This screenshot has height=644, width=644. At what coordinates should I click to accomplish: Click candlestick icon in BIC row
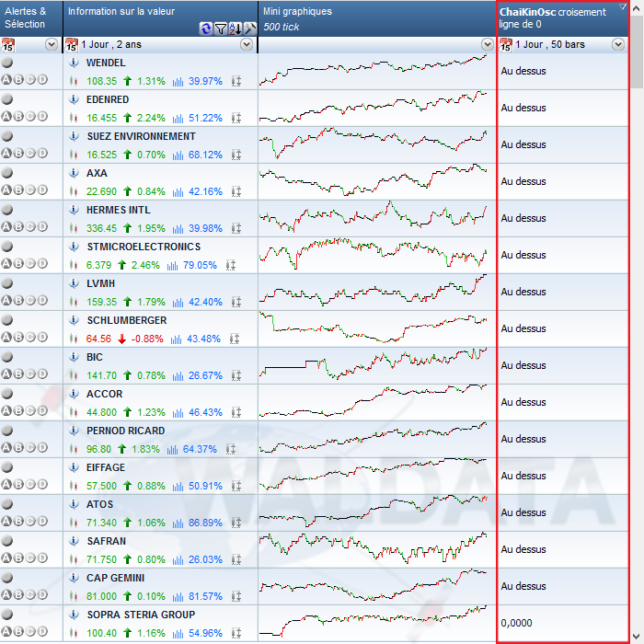click(74, 375)
